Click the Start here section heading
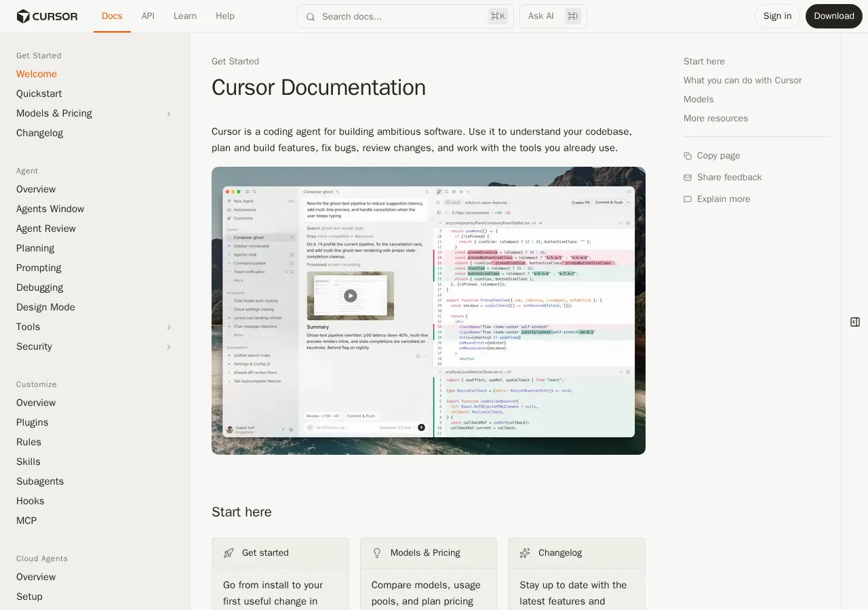The width and height of the screenshot is (868, 610). 241,512
